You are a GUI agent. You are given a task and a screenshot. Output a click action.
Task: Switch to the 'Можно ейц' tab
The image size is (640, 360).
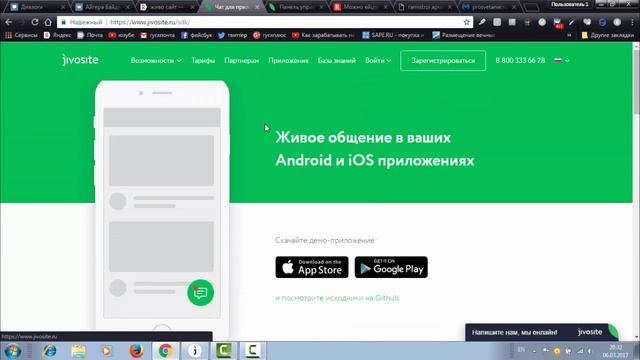pyautogui.click(x=360, y=7)
